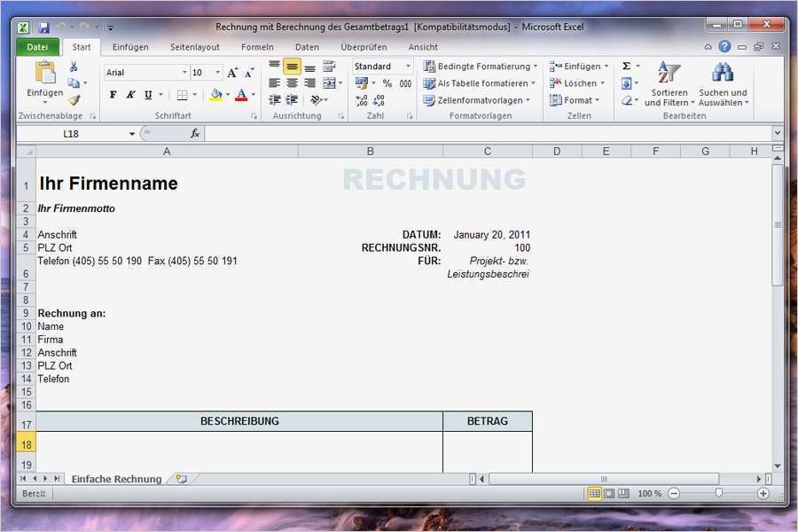Click the Insert Function fx icon
This screenshot has height=532, width=798.
(x=194, y=133)
